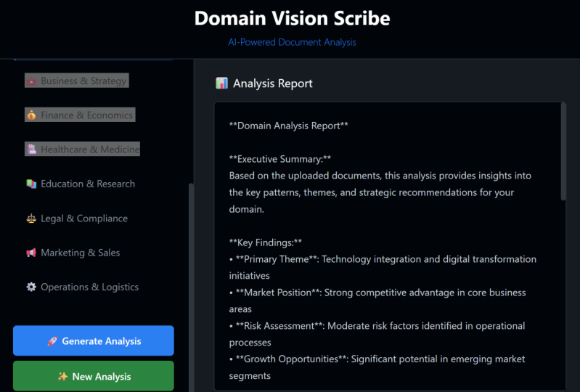Image resolution: width=580 pixels, height=392 pixels.
Task: Click the **Key Findings:** heading
Action: [266, 242]
